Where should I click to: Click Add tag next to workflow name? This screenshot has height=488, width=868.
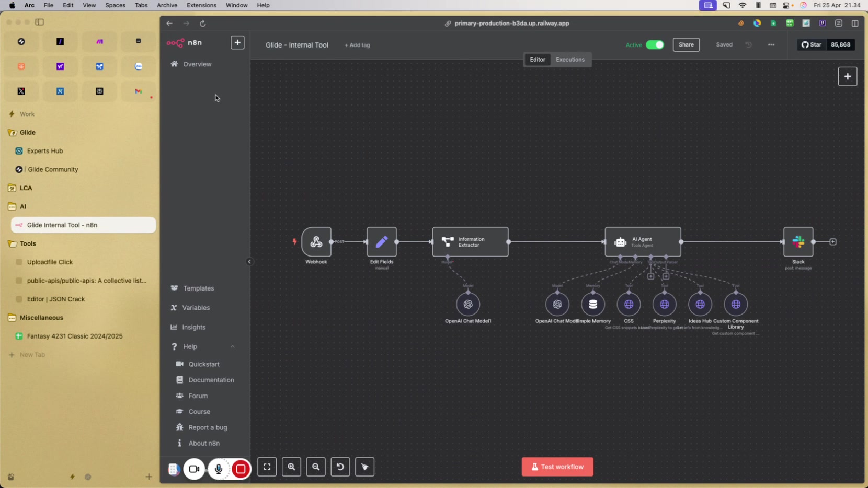[357, 45]
